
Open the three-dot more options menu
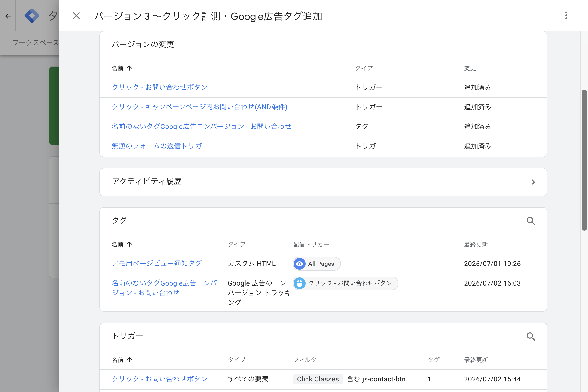[x=566, y=15]
